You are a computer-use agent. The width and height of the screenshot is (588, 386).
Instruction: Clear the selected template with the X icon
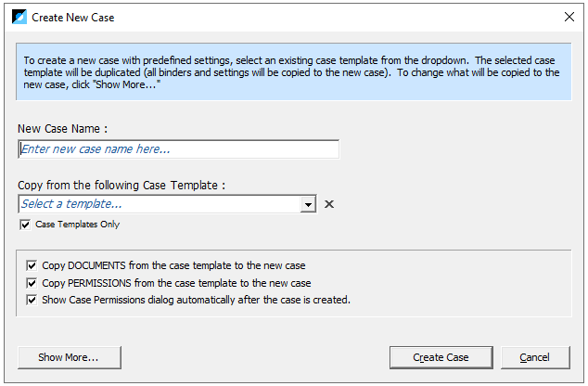[329, 204]
